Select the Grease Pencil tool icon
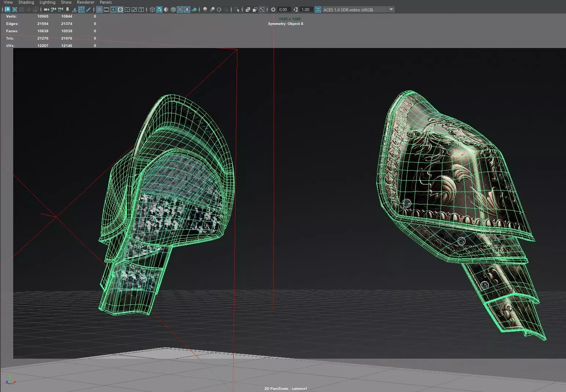This screenshot has width=566, height=392. click(x=88, y=10)
